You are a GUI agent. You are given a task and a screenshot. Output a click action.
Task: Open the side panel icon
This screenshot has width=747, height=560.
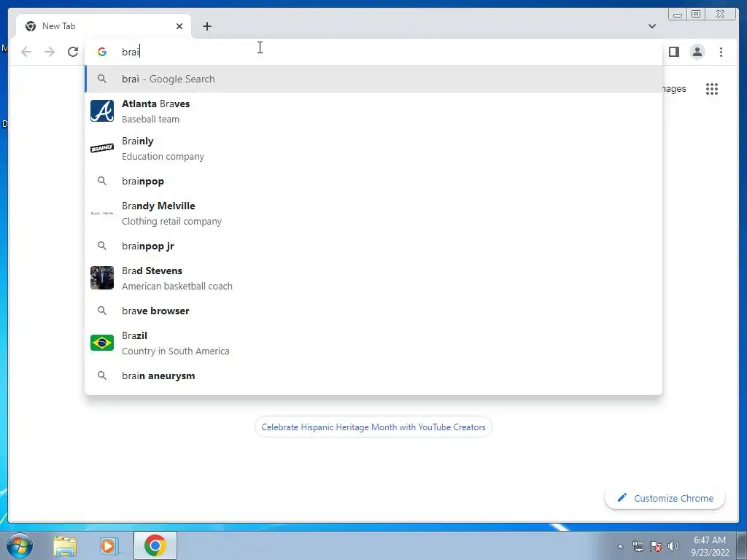(x=673, y=52)
